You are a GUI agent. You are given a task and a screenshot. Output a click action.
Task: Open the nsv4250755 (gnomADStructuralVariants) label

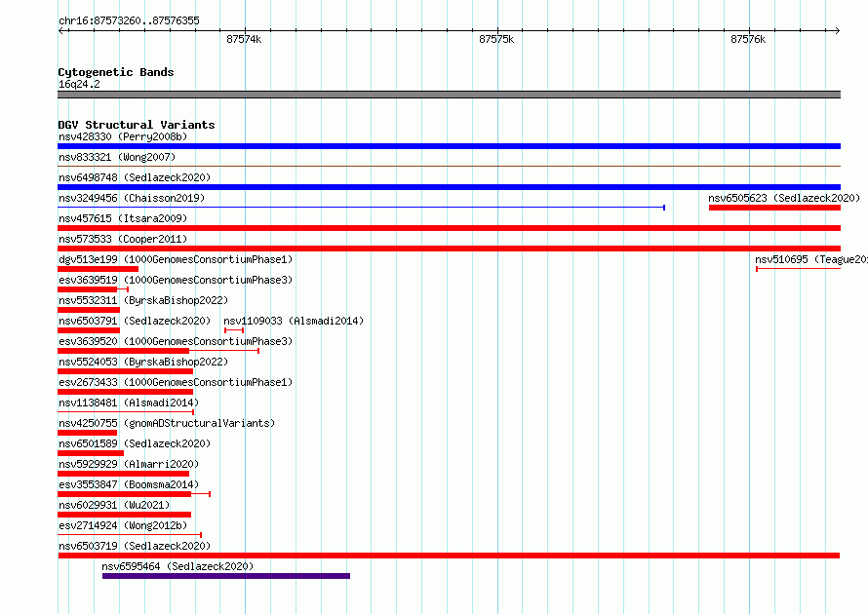click(167, 423)
